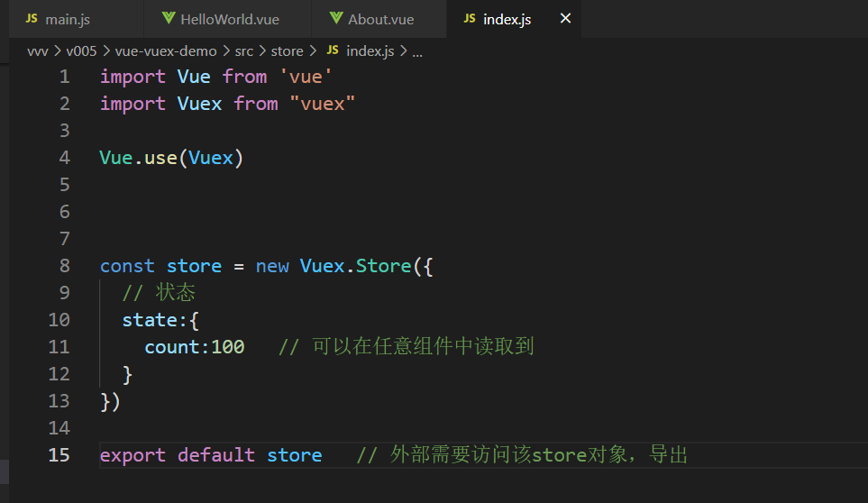Click JS file icon on main.js tab
This screenshot has height=503, width=868.
coord(32,19)
